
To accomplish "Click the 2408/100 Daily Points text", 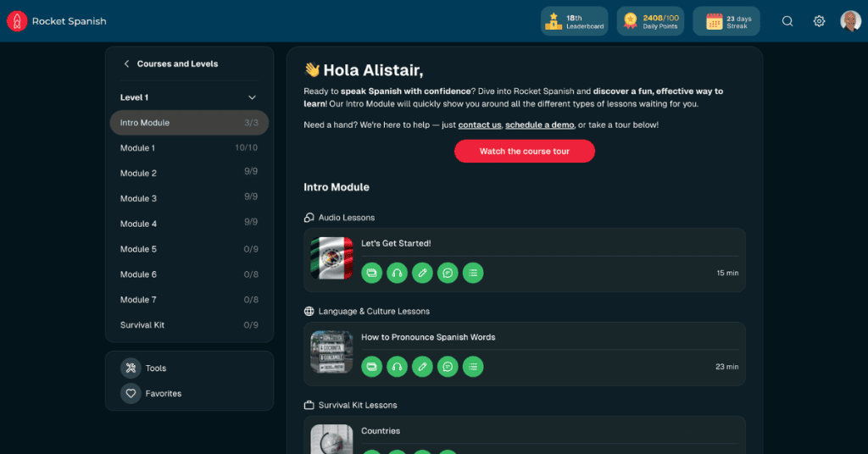I will pyautogui.click(x=660, y=21).
